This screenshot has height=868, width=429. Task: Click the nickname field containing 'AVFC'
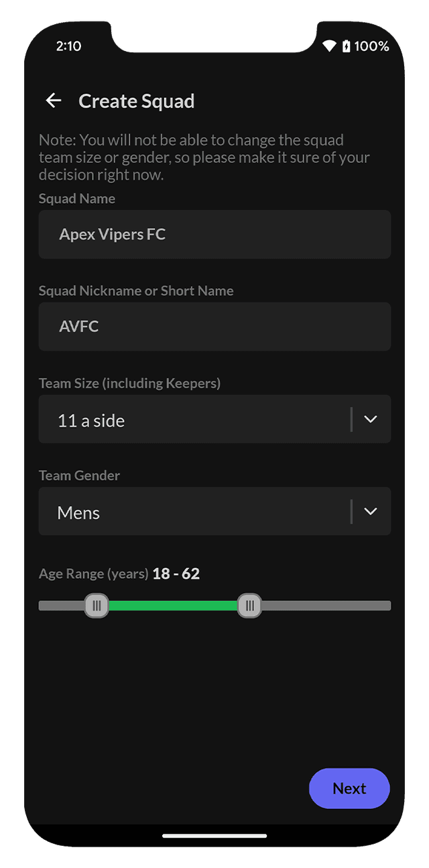214,327
